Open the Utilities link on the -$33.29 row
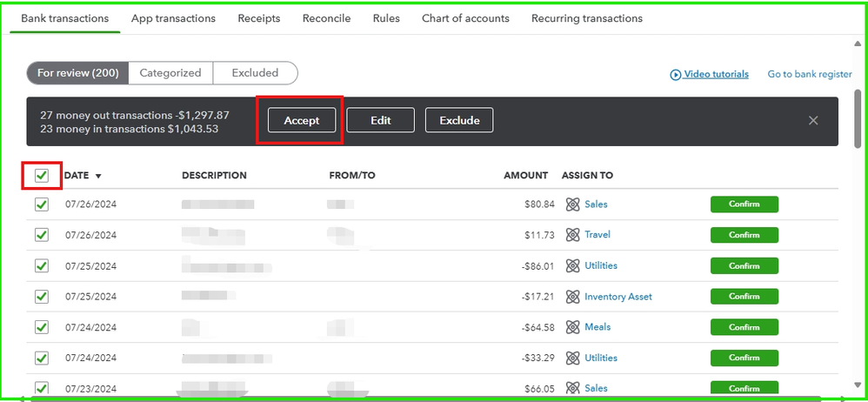868x402 pixels. pyautogui.click(x=601, y=358)
